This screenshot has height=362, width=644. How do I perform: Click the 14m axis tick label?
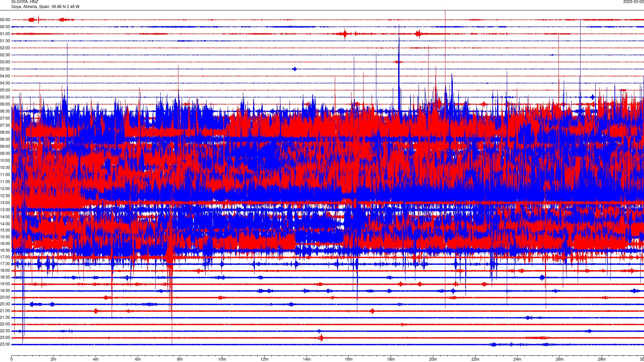point(307,359)
